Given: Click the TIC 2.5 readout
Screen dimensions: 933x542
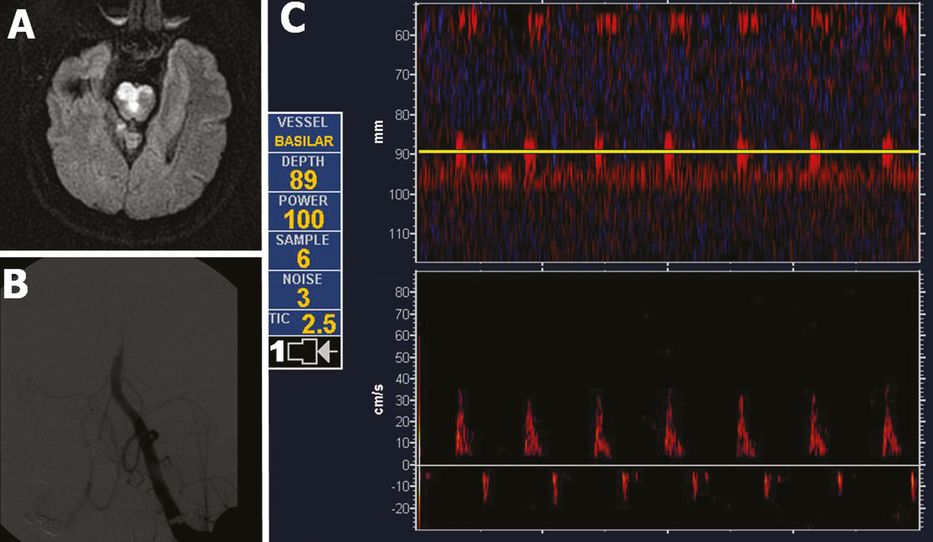Looking at the screenshot, I should 303,322.
